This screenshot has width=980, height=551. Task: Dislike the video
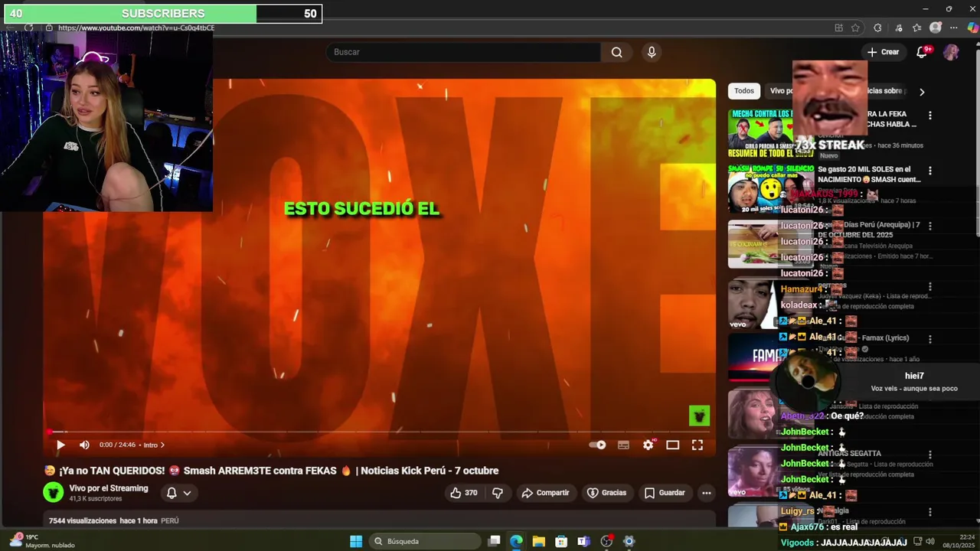(498, 493)
